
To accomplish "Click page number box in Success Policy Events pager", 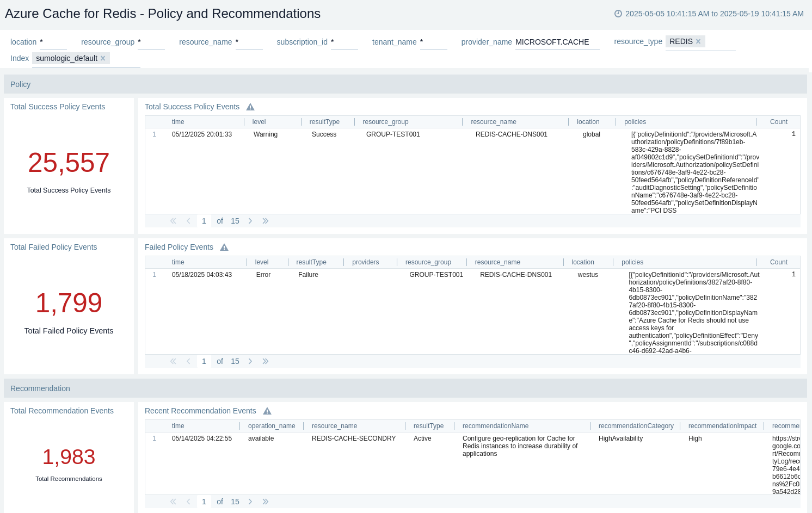I will click(x=204, y=221).
